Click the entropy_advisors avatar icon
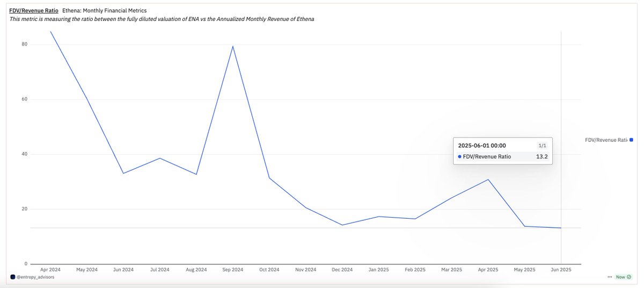The image size is (644, 288). coord(13,277)
